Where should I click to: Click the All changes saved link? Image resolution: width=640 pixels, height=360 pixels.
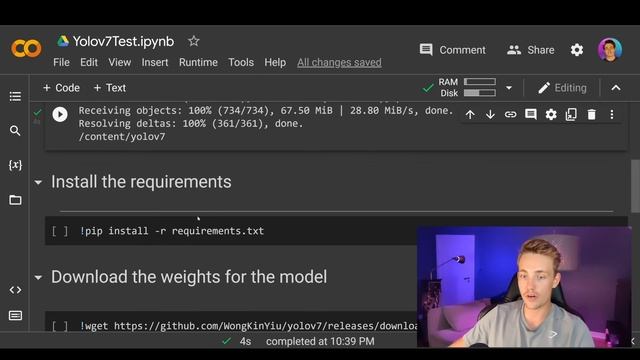click(x=339, y=62)
